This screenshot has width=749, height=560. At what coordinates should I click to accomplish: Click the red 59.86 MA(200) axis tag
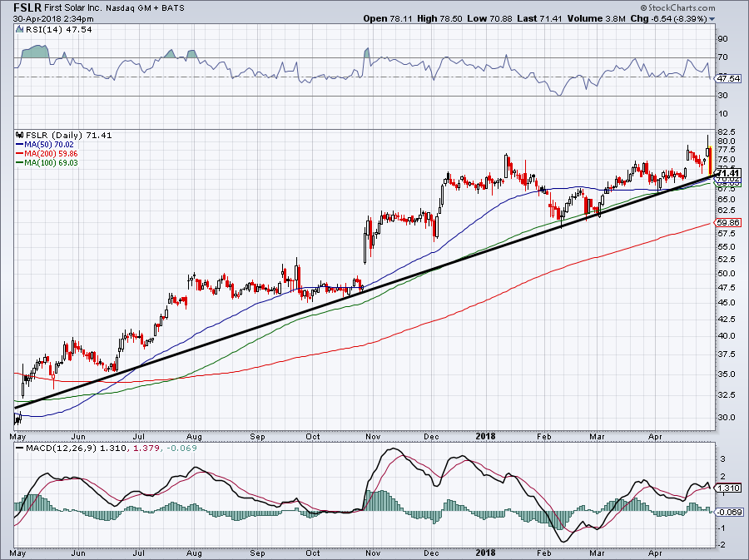pyautogui.click(x=728, y=222)
